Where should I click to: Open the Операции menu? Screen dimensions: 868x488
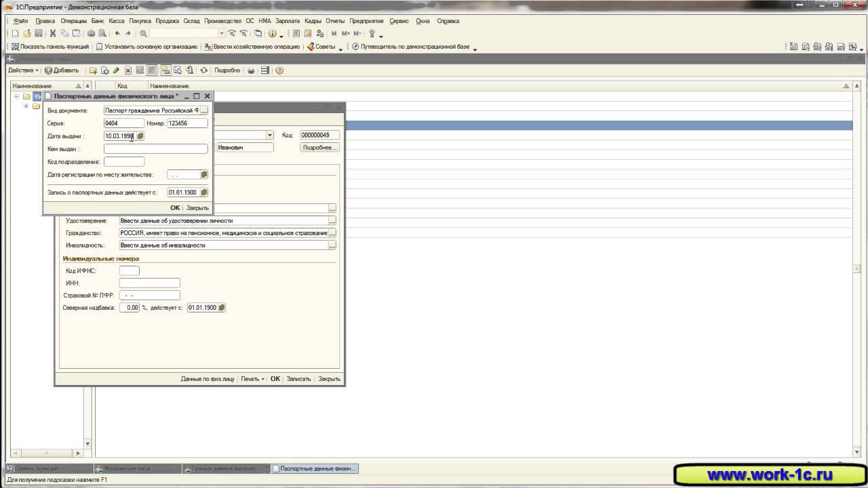click(73, 21)
